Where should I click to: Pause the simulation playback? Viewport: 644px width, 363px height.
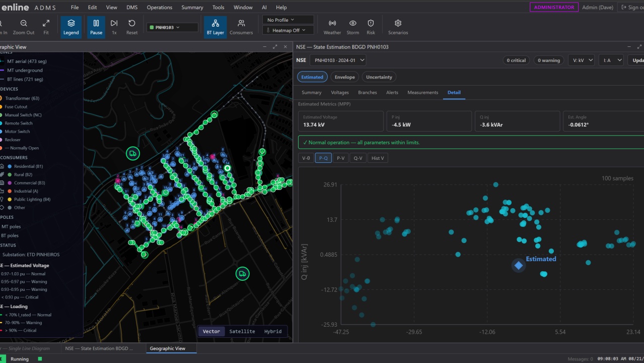pos(96,27)
